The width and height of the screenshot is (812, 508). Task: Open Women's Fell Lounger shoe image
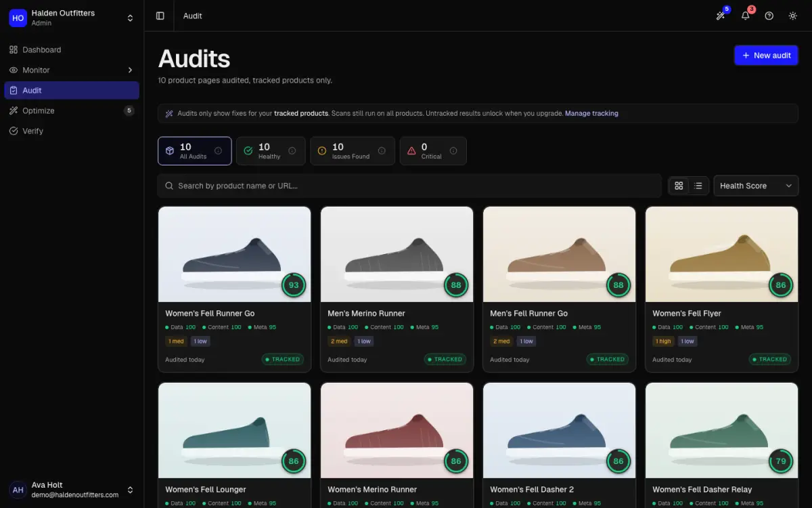click(235, 430)
